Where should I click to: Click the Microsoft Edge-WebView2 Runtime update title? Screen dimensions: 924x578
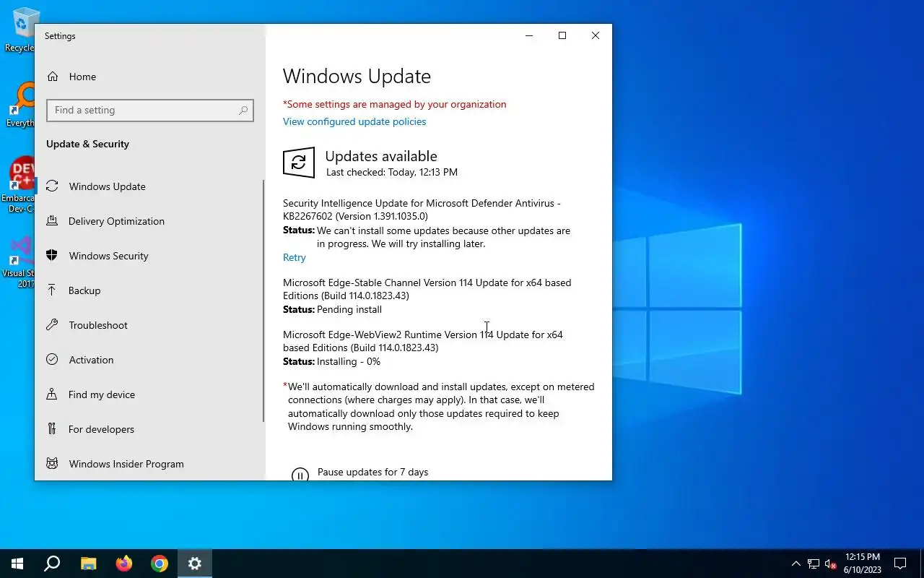coord(423,341)
